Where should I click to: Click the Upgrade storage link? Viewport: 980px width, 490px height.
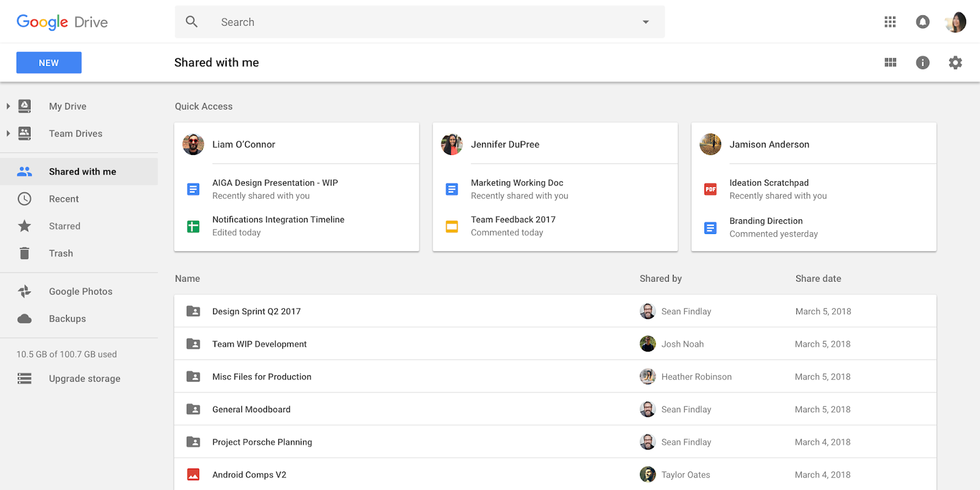85,379
